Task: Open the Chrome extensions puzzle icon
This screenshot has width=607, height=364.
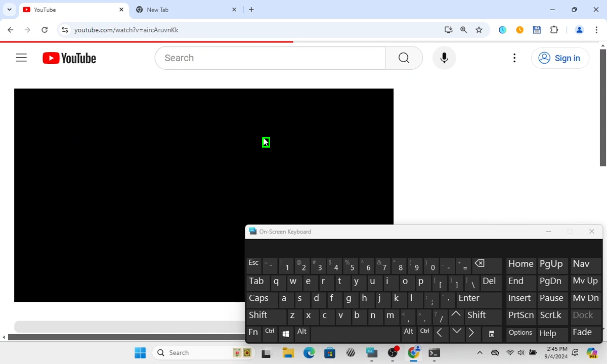Action: coord(554,30)
